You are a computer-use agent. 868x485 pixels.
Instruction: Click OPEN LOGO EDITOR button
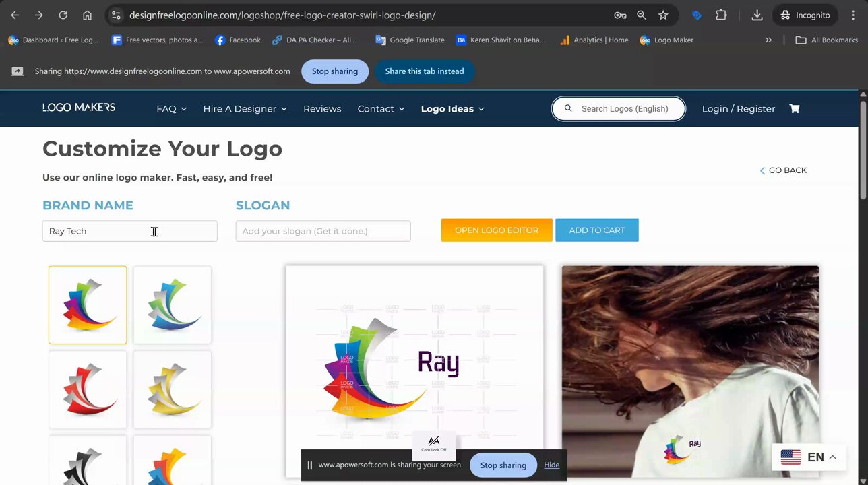(x=497, y=230)
